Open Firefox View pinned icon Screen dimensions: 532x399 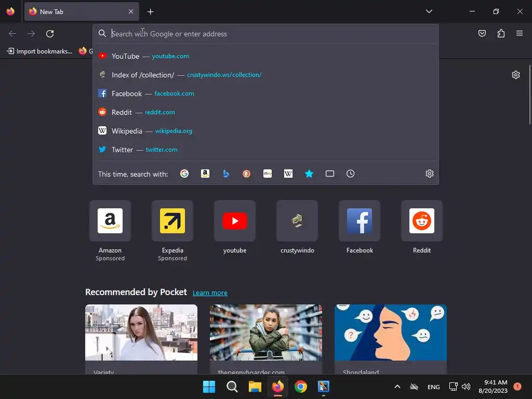pos(10,11)
